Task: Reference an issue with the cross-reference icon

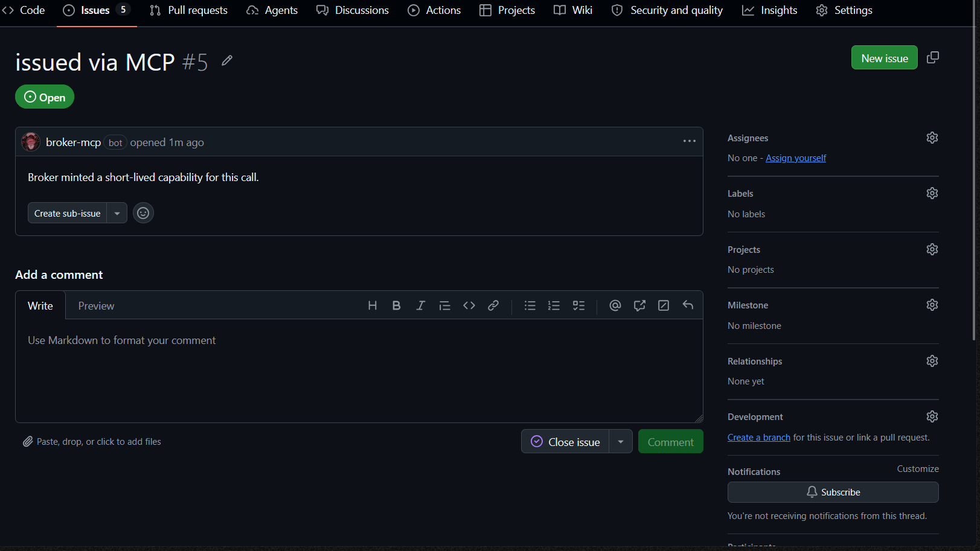Action: pos(639,305)
